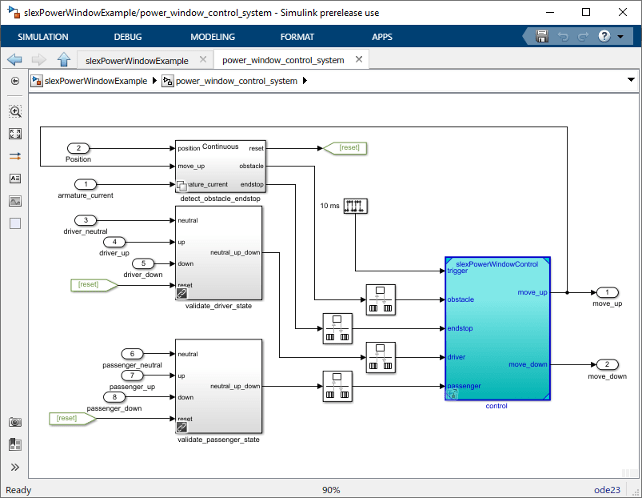This screenshot has height=498, width=642.
Task: Expand the palette double chevron
Action: (x=15, y=467)
